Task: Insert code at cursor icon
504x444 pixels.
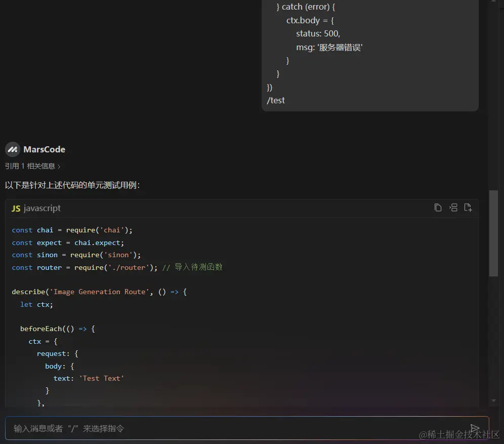Action: (x=453, y=208)
